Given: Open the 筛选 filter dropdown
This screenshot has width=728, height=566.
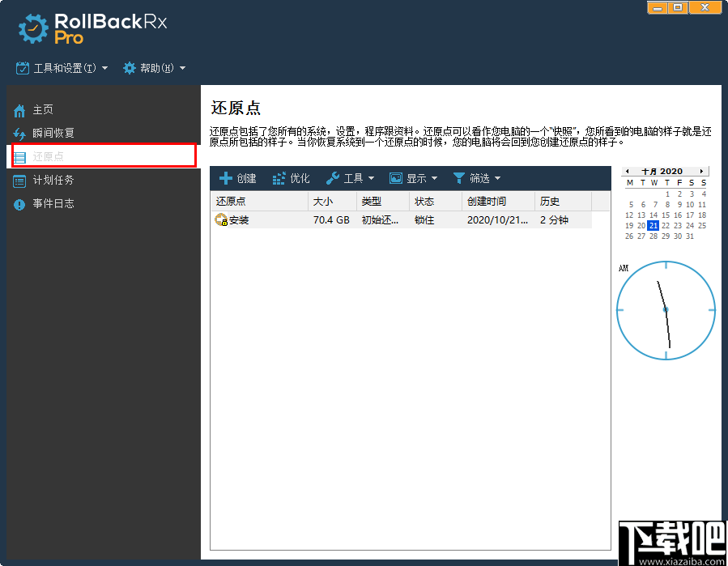Looking at the screenshot, I should tap(478, 177).
